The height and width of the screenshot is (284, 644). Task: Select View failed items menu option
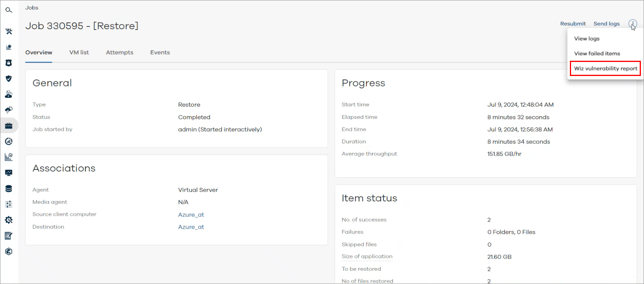tap(597, 54)
